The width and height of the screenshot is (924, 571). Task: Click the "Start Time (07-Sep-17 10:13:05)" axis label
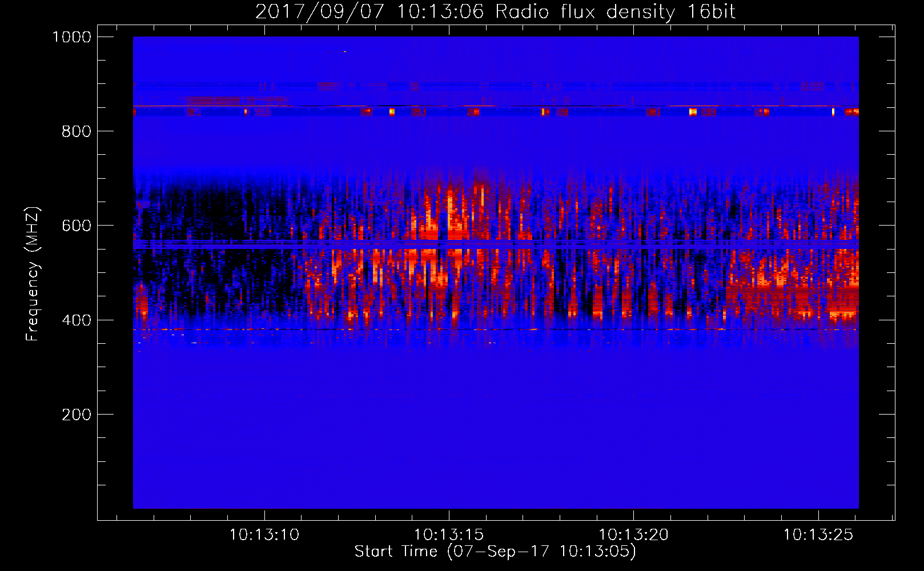click(x=495, y=552)
